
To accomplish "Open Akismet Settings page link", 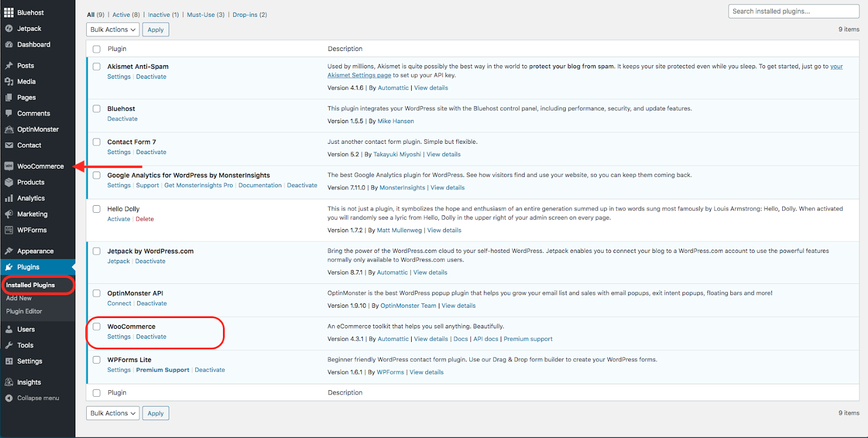I will point(359,75).
